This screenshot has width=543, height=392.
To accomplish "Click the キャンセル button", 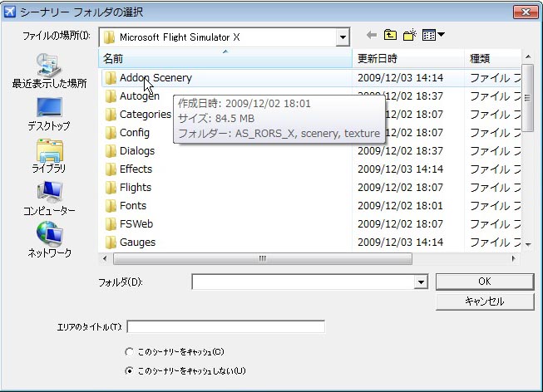I will 485,301.
